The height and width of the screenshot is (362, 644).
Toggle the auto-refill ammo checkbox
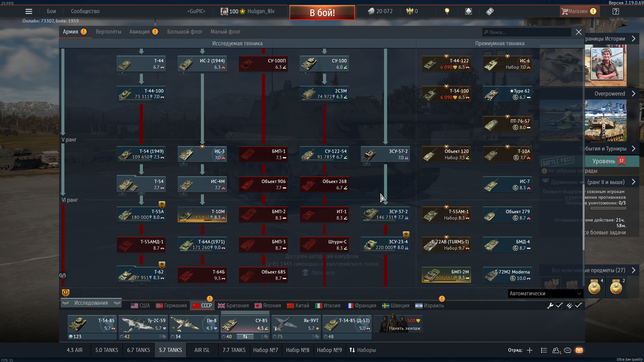(578, 306)
